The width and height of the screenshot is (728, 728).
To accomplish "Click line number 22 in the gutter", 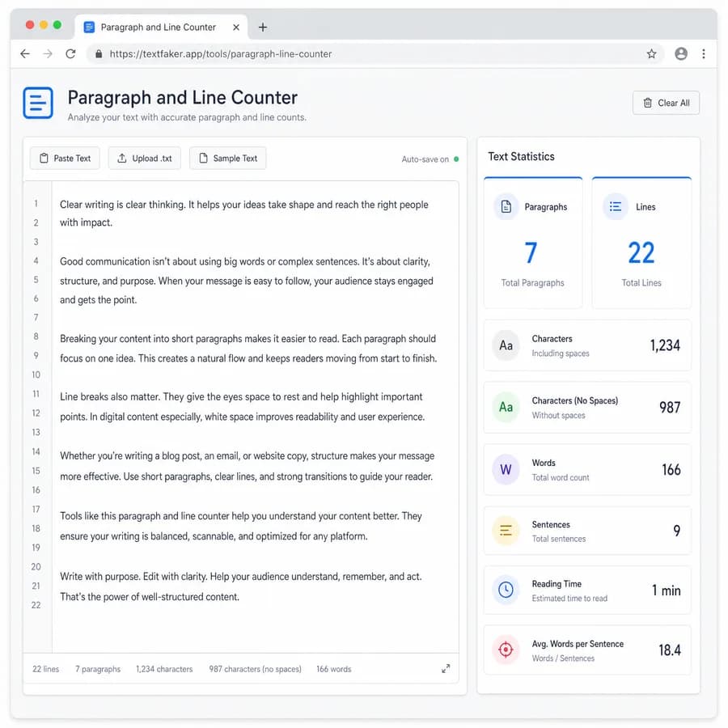I will [x=36, y=605].
